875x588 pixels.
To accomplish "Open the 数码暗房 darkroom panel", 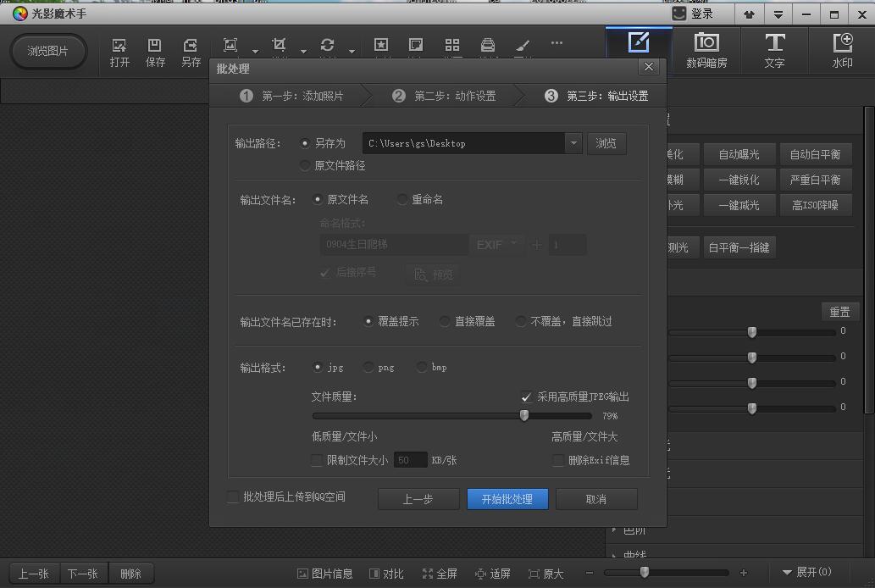I will point(706,50).
